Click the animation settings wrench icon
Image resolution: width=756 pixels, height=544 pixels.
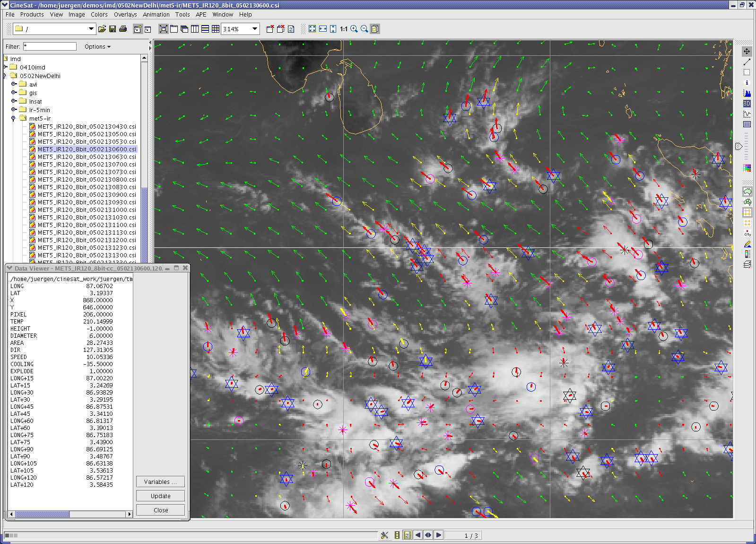pos(384,535)
